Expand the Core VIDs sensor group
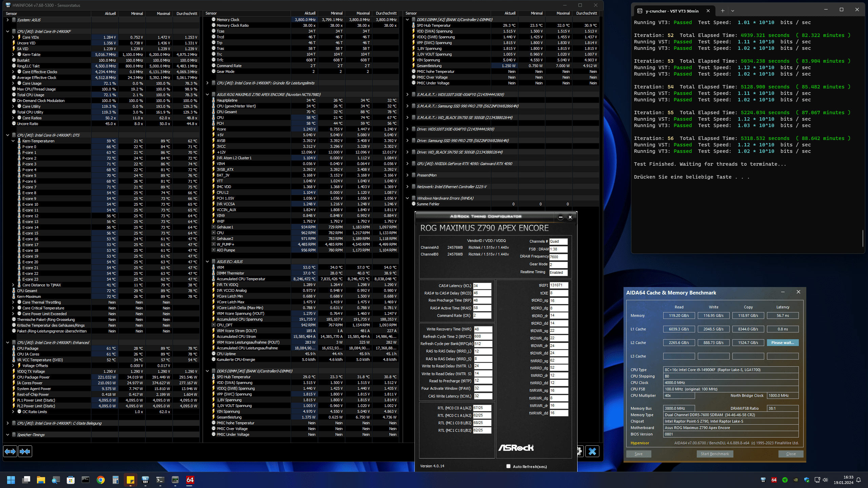 13,37
